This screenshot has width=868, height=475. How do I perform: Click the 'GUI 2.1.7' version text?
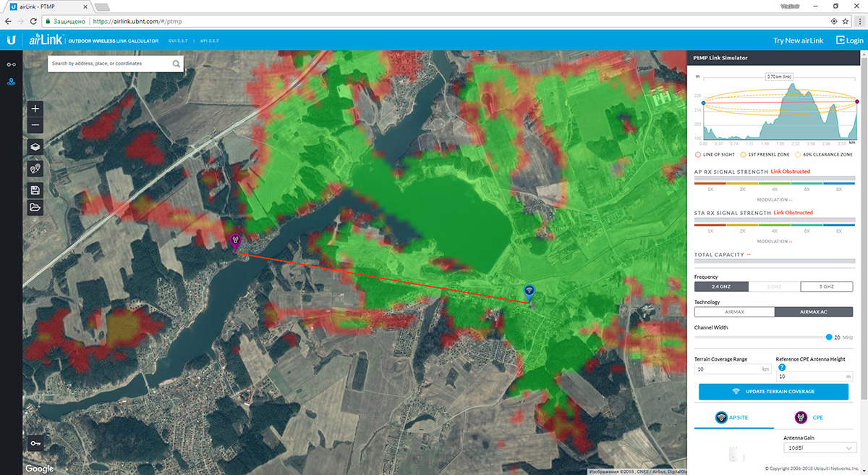(x=177, y=41)
